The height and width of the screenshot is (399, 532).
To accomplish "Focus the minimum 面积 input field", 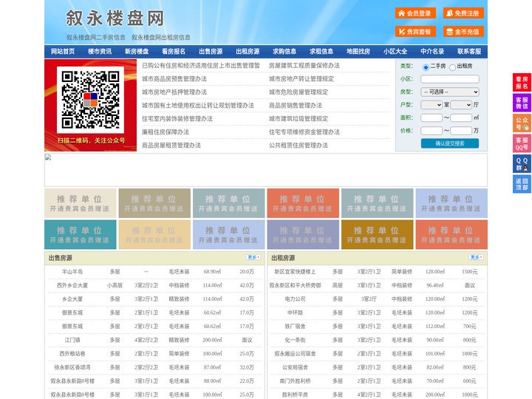I will 432,117.
